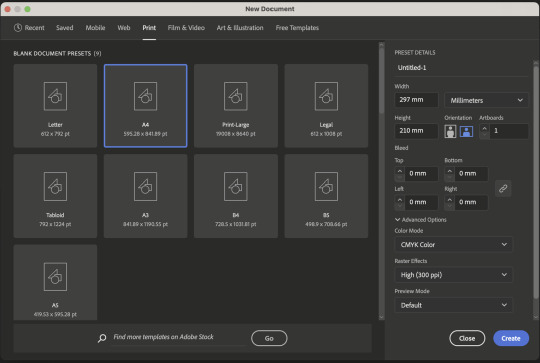Choose the Tabloid preset icon
The width and height of the screenshot is (540, 363).
(x=55, y=186)
